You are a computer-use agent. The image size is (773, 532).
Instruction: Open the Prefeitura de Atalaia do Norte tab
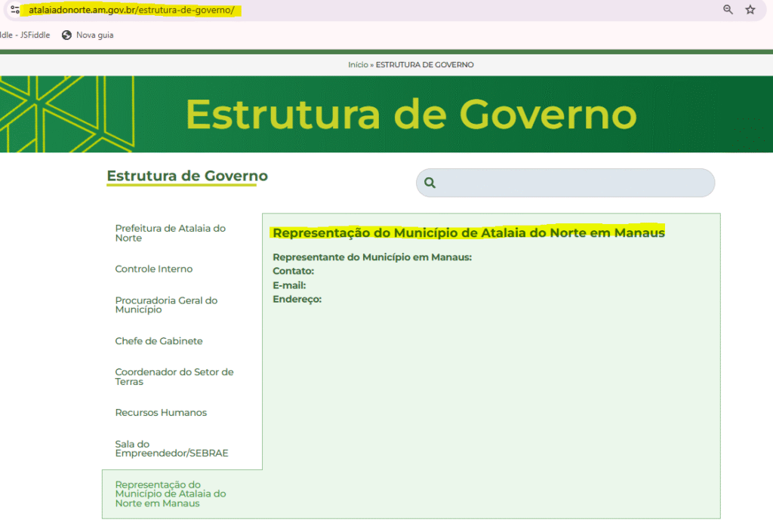coord(170,233)
